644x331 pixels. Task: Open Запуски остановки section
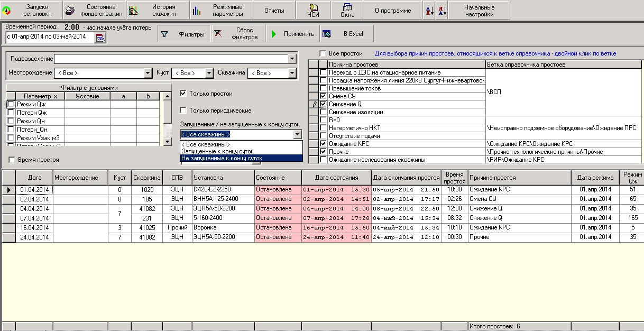(31, 10)
